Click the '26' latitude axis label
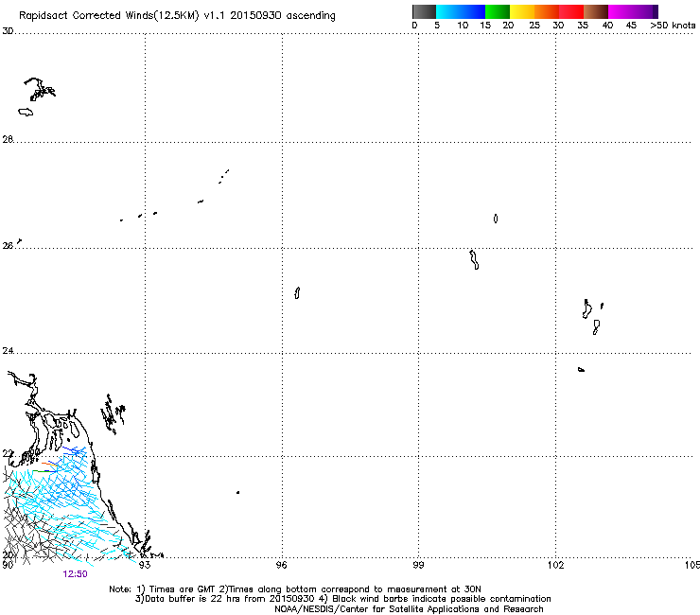 [8, 246]
